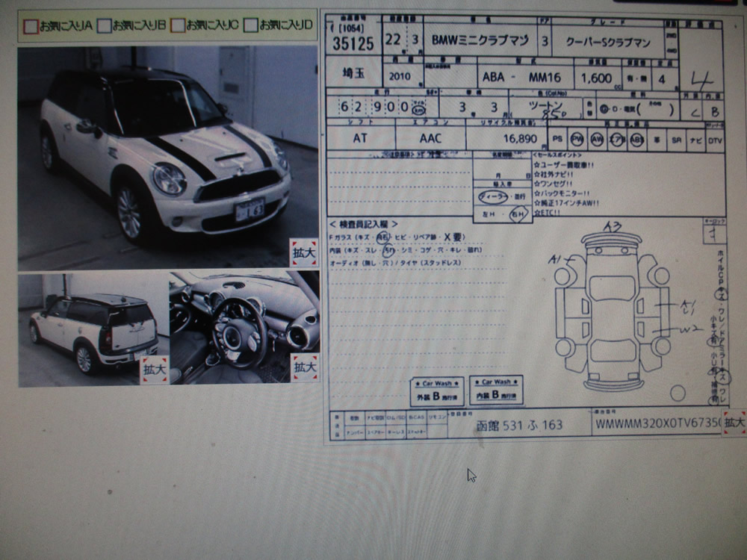Click the displacement value 1,600
Viewport: 747px width, 560px height.
point(596,78)
